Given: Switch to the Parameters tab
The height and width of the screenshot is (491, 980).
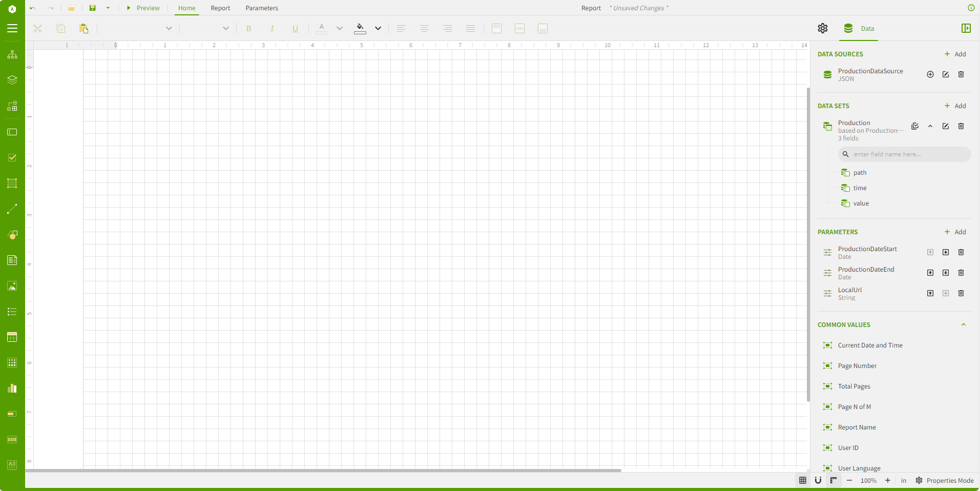Looking at the screenshot, I should [x=262, y=8].
